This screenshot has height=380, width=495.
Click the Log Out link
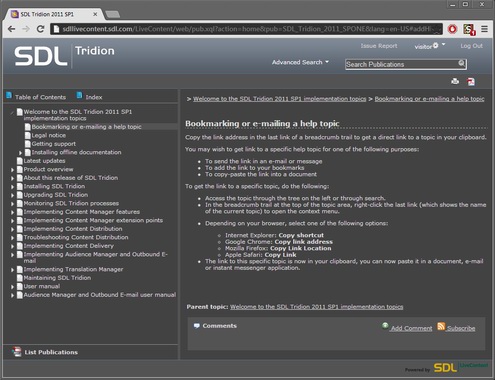coord(471,46)
